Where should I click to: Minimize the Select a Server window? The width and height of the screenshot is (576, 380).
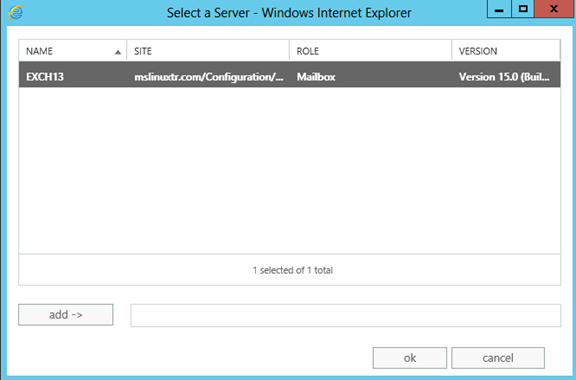pos(499,9)
